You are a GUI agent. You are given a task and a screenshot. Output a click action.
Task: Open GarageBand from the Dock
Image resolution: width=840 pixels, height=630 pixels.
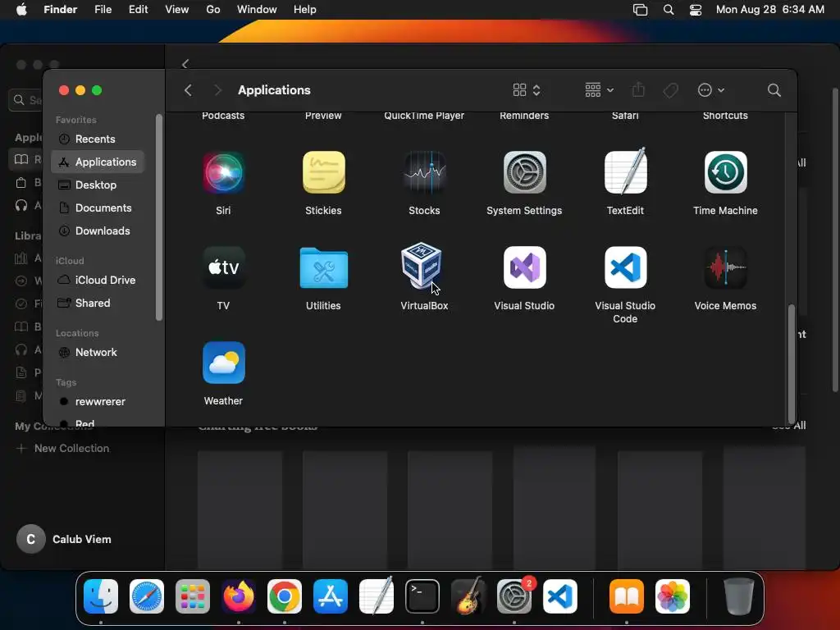point(468,596)
